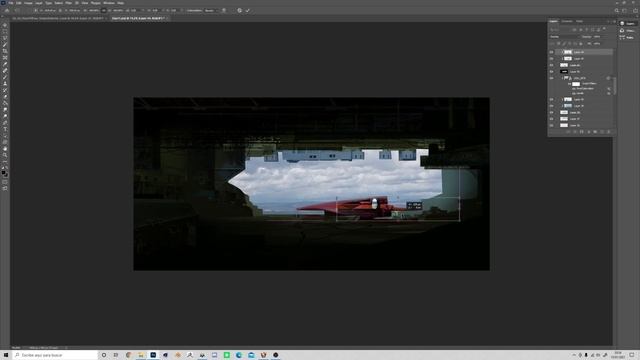This screenshot has width=640, height=360.
Task: Click the black layer thumbnail
Action: coord(564,72)
